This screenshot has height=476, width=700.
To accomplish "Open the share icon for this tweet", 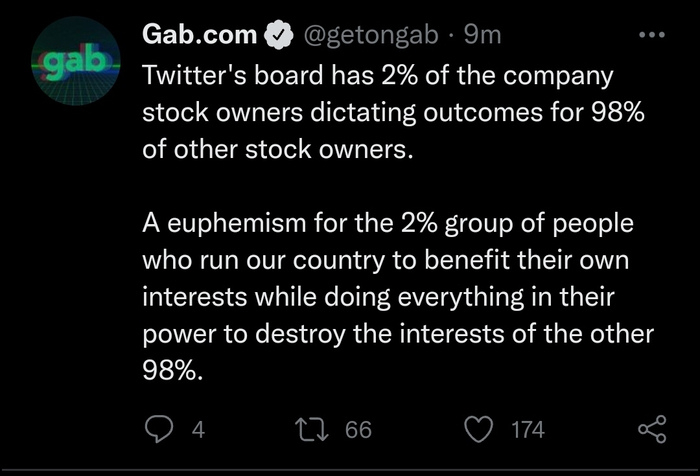I will pos(651,430).
